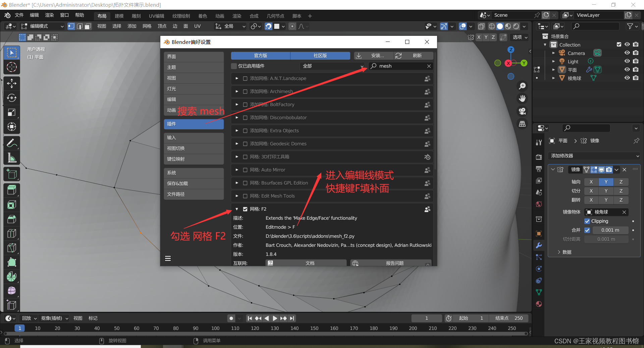Click the pan view hand icon

(522, 98)
